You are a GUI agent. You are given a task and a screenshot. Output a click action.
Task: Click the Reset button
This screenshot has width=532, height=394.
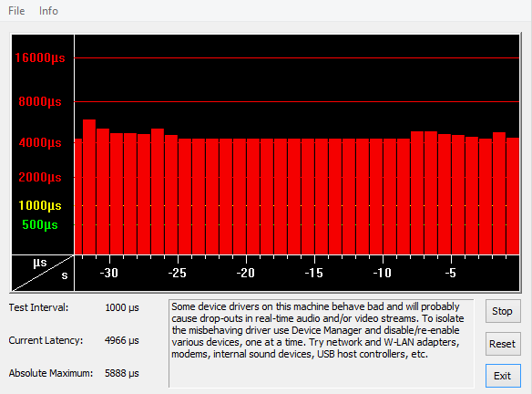[503, 344]
